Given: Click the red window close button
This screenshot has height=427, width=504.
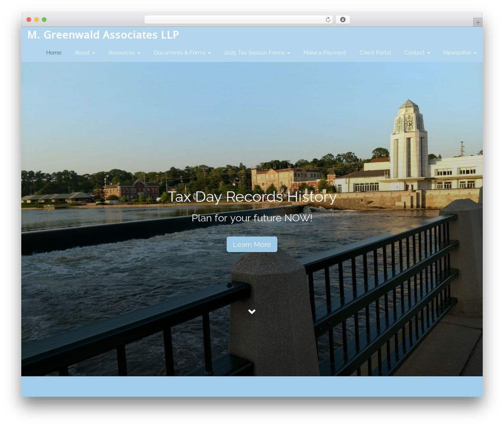Looking at the screenshot, I should 29,20.
